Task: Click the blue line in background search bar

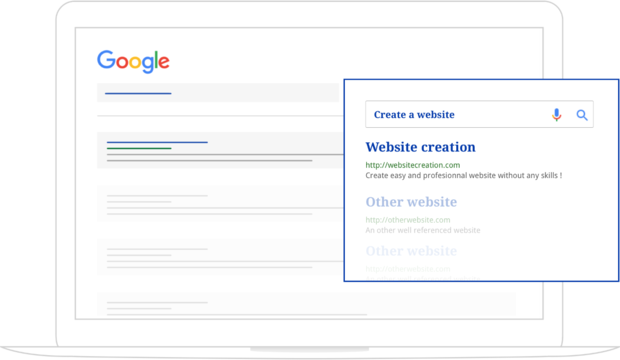Action: pos(138,93)
